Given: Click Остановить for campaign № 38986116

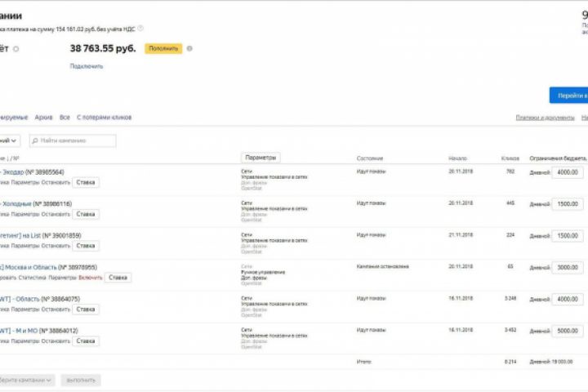Looking at the screenshot, I should (56, 214).
